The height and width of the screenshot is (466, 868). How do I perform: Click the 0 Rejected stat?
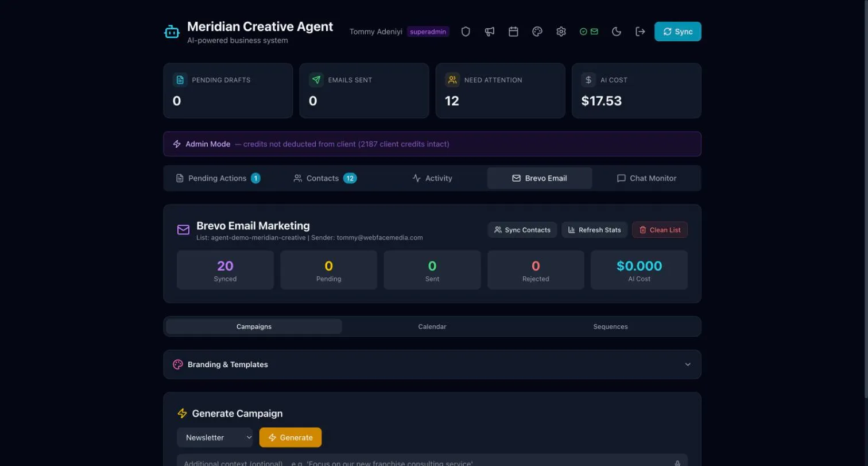(x=536, y=270)
